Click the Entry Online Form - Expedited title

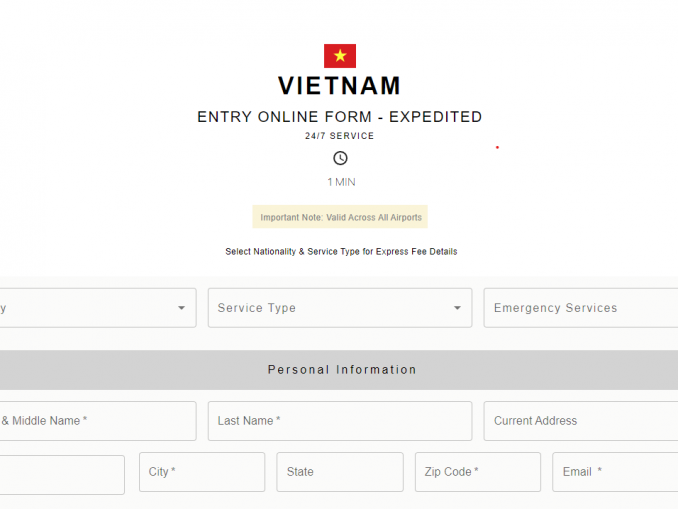point(340,117)
